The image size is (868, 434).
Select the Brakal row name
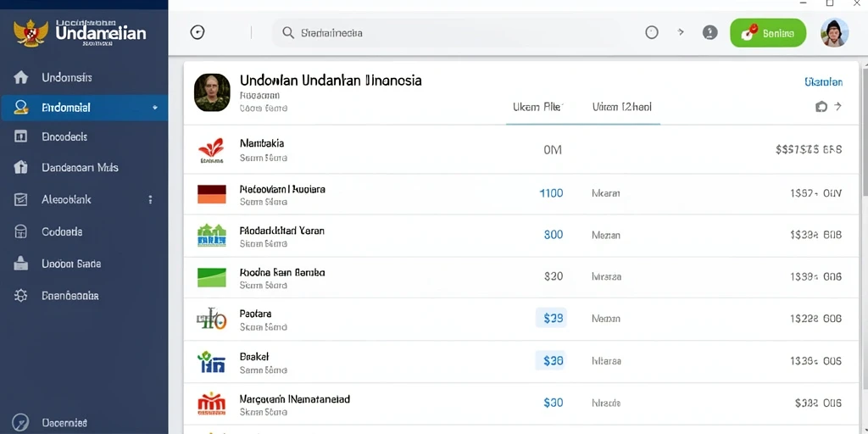click(254, 357)
